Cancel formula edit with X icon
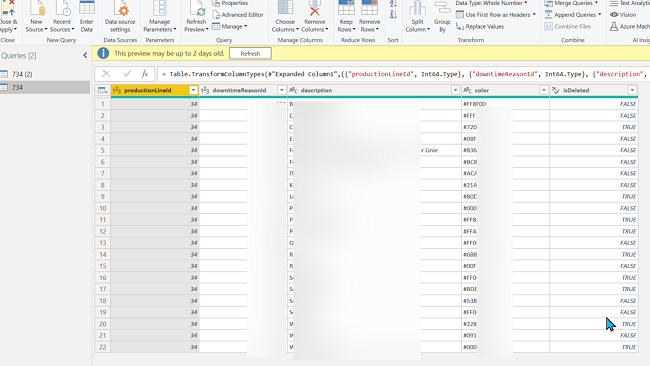650x366 pixels. click(106, 74)
